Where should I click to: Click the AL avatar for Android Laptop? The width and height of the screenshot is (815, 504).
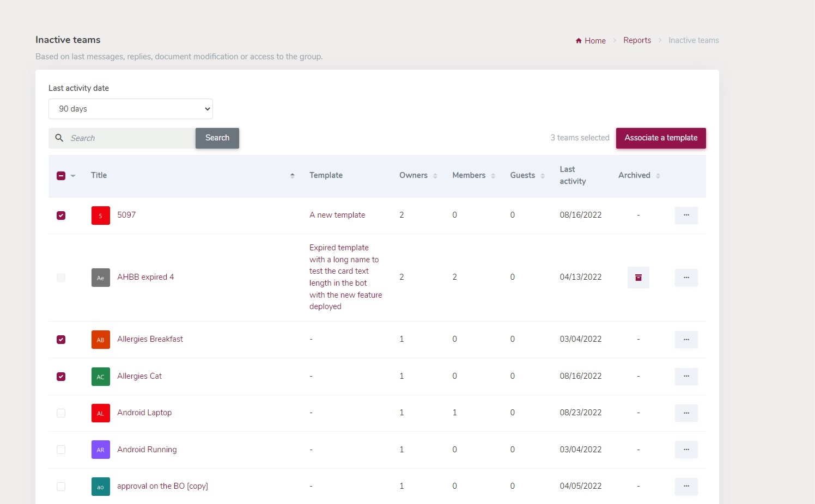click(x=100, y=413)
